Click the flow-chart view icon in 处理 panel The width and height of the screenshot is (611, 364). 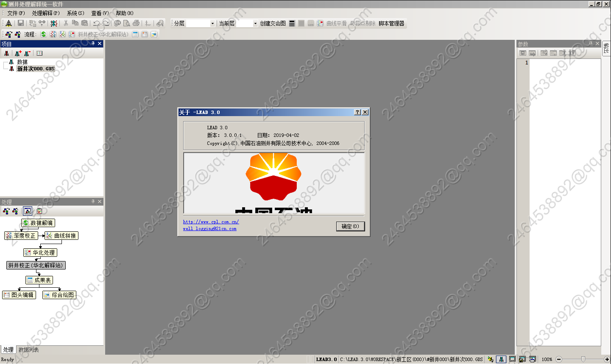[x=28, y=211]
